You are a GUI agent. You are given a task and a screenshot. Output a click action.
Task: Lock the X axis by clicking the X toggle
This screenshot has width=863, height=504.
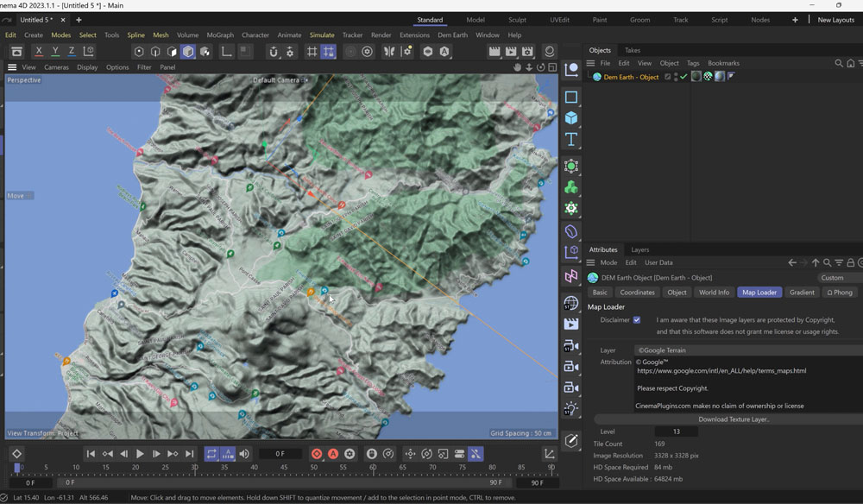point(38,51)
